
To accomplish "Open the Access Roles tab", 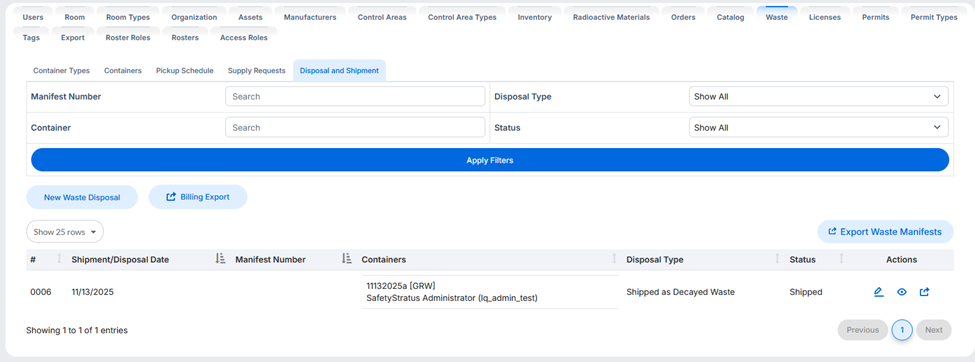I will 244,37.
